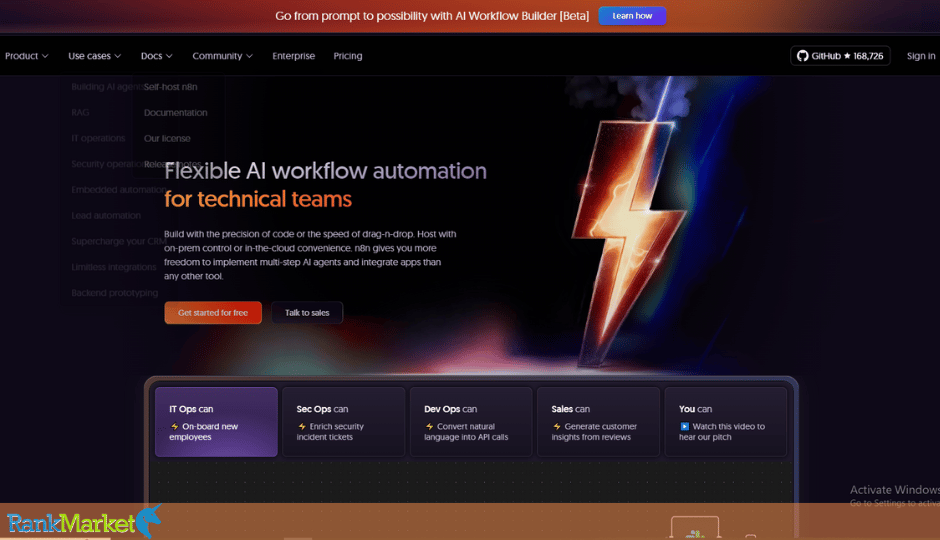Select Self-host n8n from Docs menu
Image resolution: width=940 pixels, height=540 pixels.
[x=170, y=87]
